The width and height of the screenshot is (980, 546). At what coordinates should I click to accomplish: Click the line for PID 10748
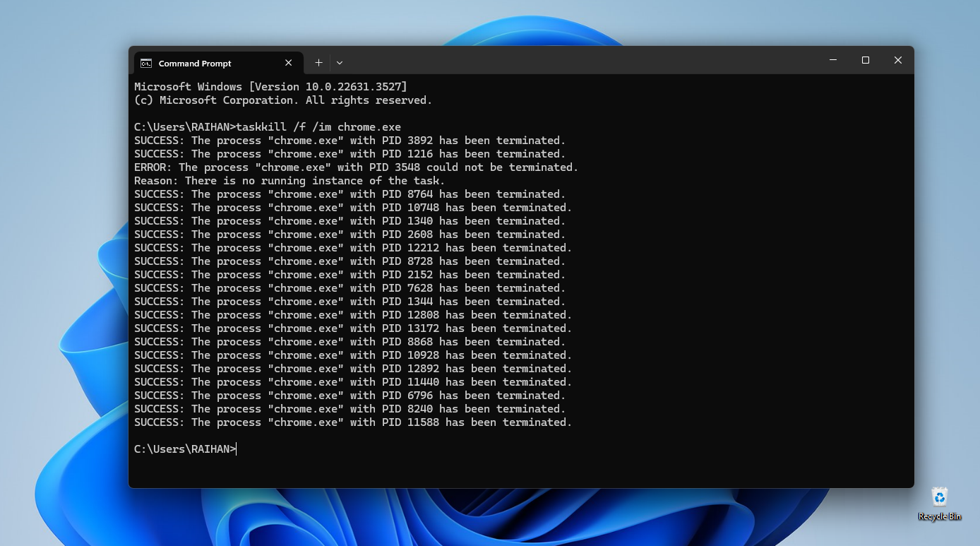(353, 208)
